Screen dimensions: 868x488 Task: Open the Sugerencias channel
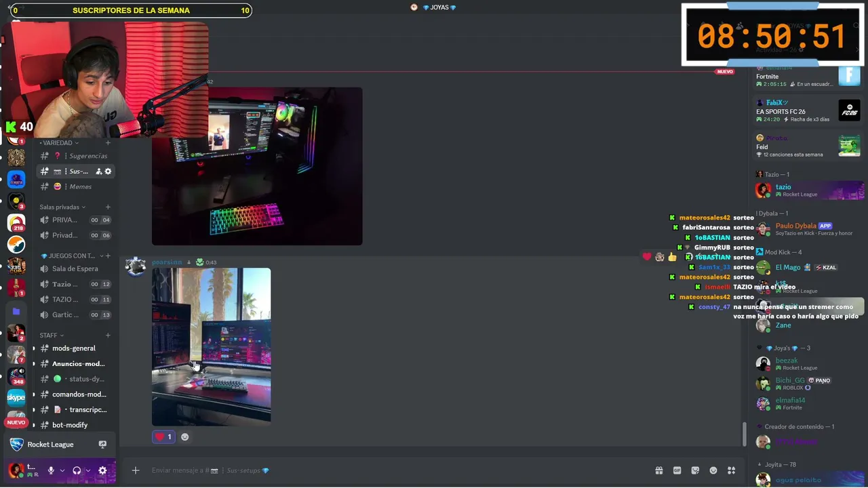(75, 156)
